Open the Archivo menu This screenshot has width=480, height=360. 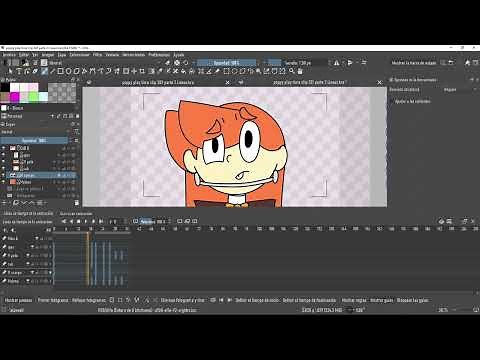[9, 55]
